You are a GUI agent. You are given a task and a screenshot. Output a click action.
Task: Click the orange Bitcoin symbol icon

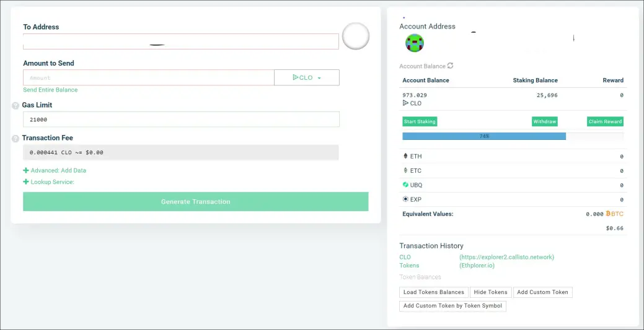[608, 214]
